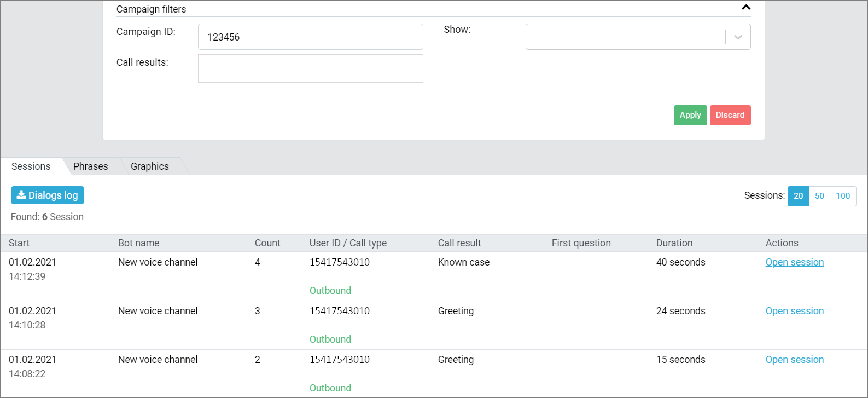The height and width of the screenshot is (398, 868).
Task: Click Outbound label in the 15 seconds row
Action: [x=330, y=388]
